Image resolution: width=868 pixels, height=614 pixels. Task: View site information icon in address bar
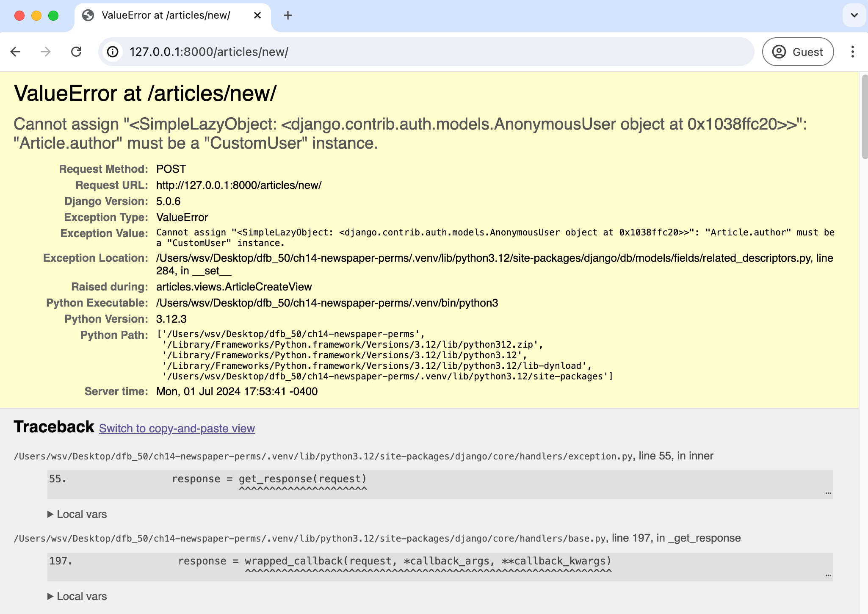(113, 52)
